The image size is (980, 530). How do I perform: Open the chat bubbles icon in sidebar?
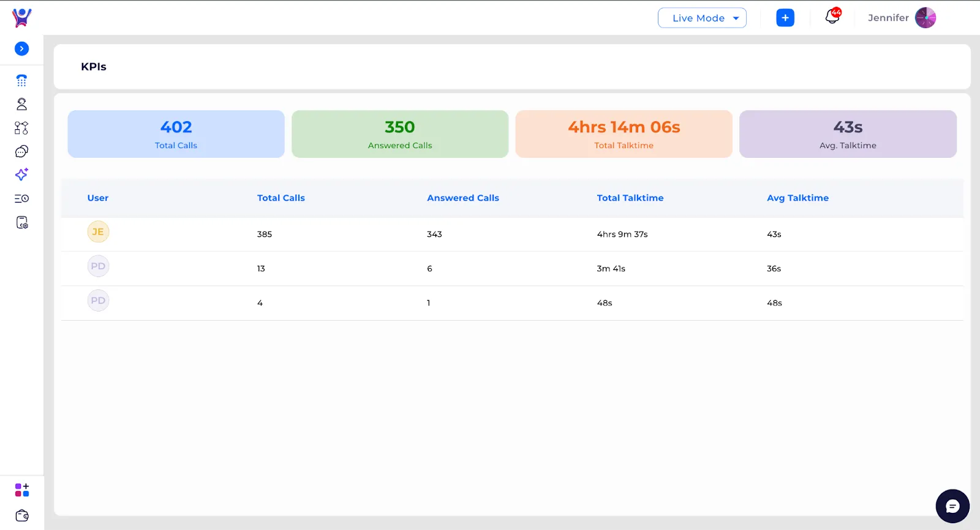[x=21, y=151]
